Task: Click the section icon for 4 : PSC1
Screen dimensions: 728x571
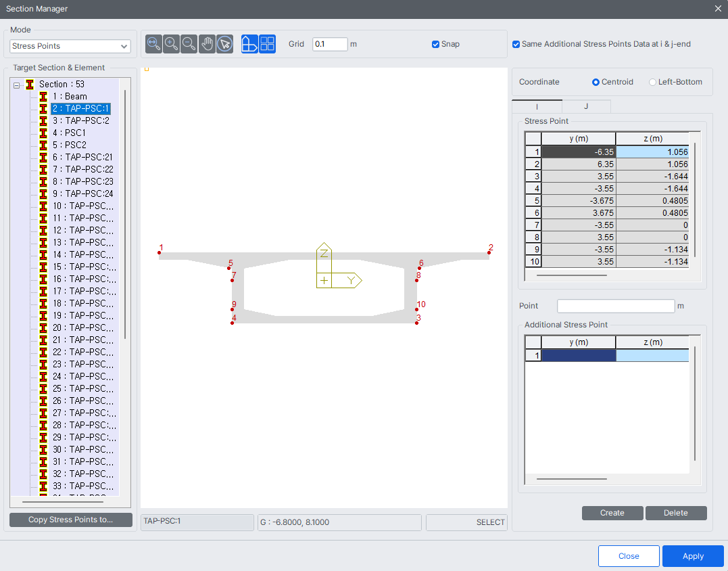Action: (43, 133)
